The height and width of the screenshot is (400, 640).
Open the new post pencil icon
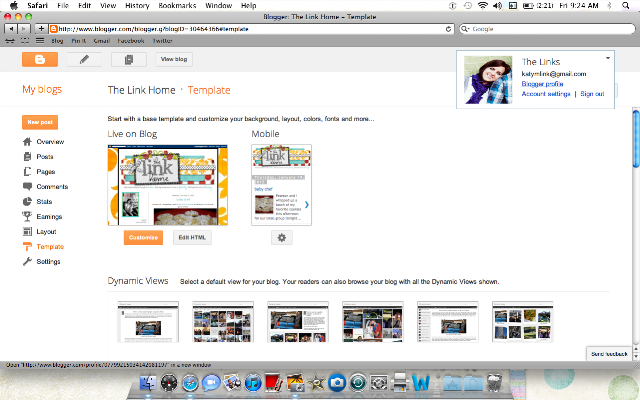click(84, 60)
